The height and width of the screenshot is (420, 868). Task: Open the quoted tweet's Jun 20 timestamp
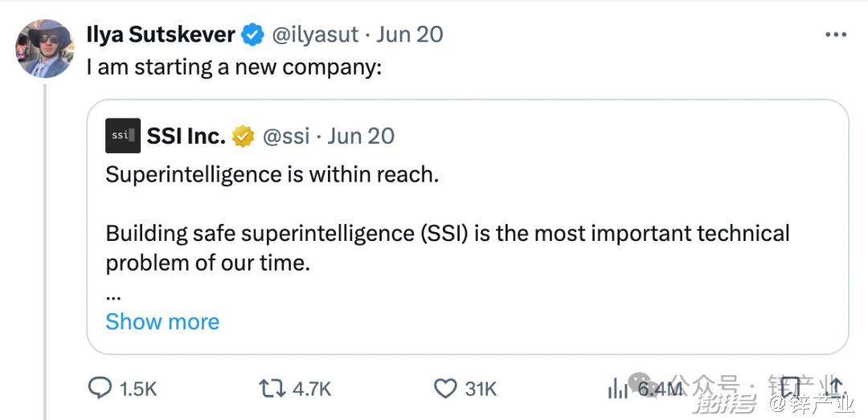(x=362, y=136)
